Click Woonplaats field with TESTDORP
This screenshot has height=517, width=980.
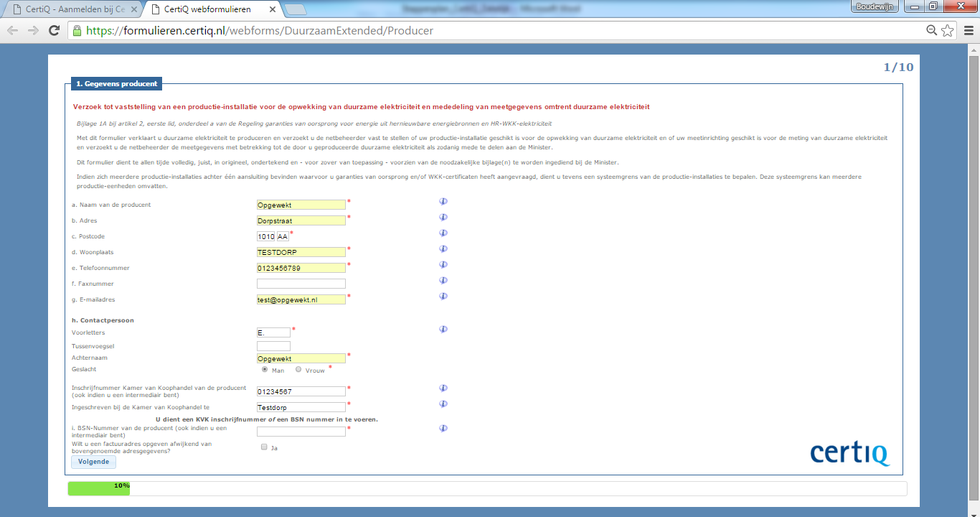301,252
